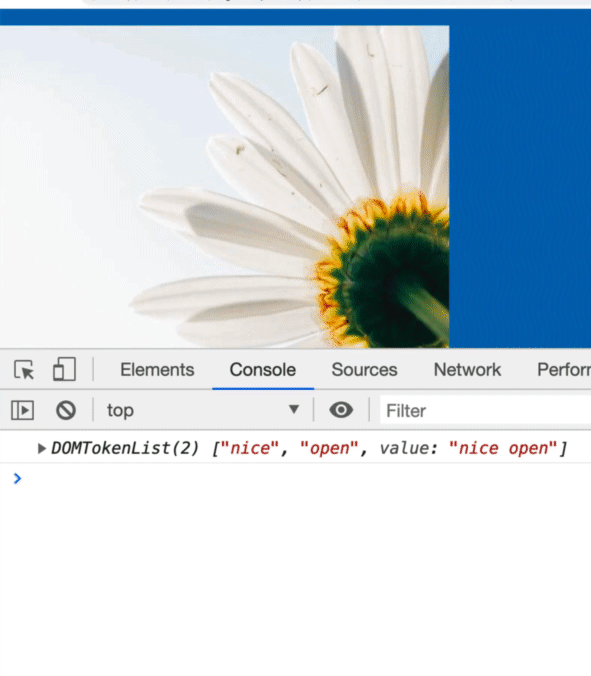Click the "open" string in the log

pos(329,448)
